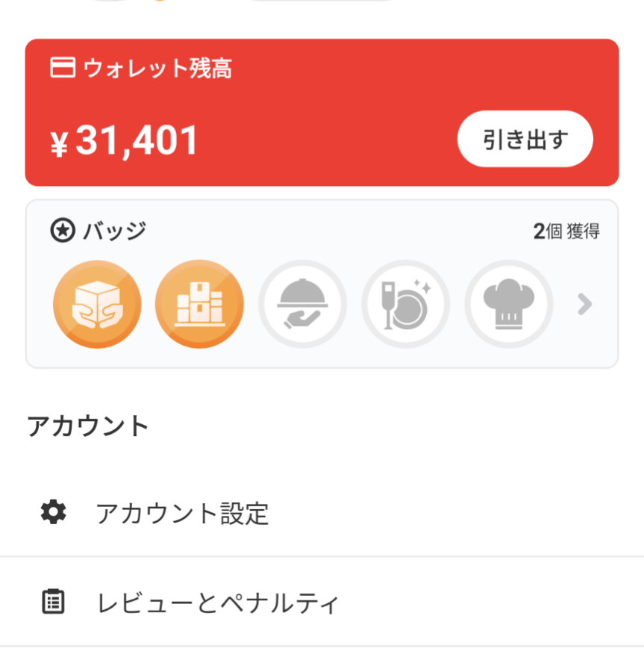Tap the 2個 獲得 earned count
Image resolution: width=644 pixels, height=669 pixels.
click(566, 231)
